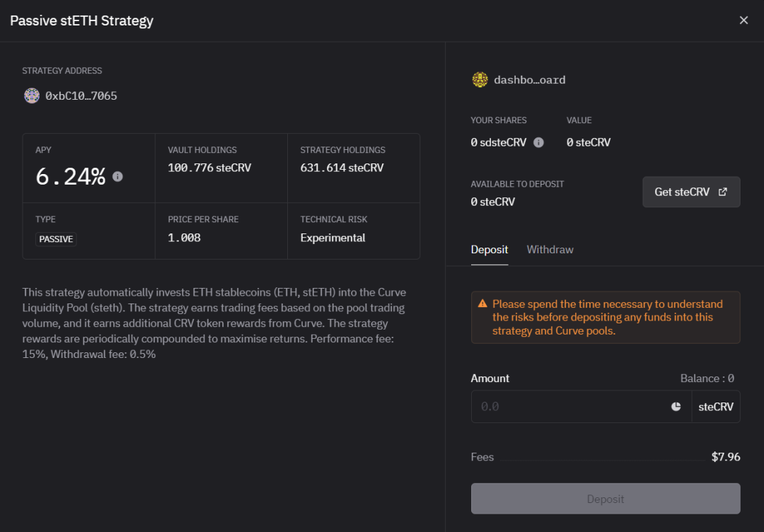The height and width of the screenshot is (532, 764).
Task: Click the Balance : 0 label
Action: (x=707, y=378)
